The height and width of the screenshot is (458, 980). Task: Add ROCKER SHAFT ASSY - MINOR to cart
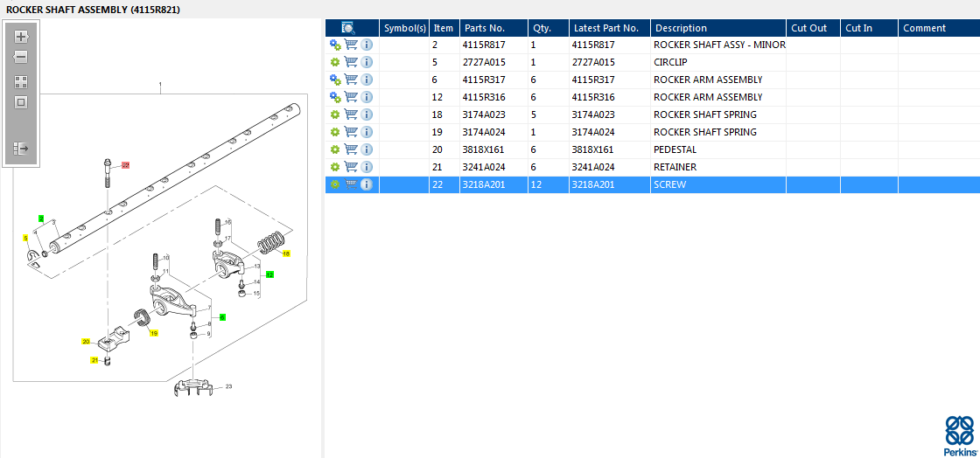pyautogui.click(x=351, y=45)
